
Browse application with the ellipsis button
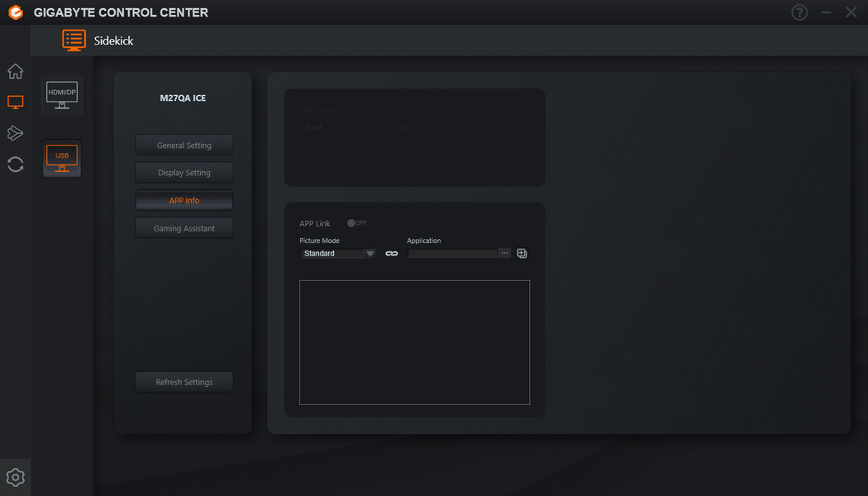[x=504, y=253]
